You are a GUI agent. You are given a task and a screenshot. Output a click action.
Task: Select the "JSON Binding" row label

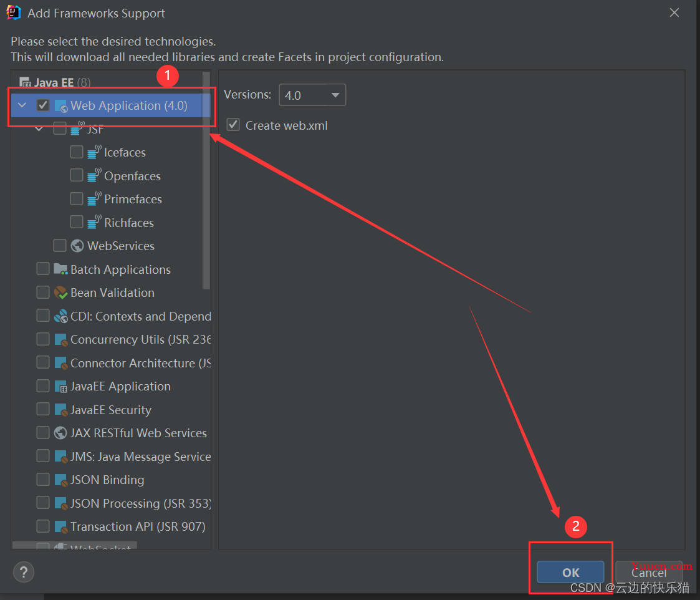tap(107, 480)
